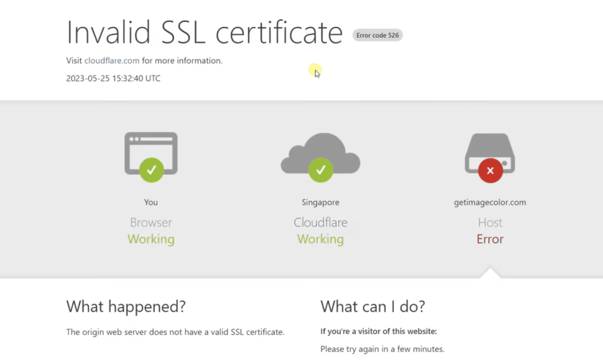Click the Singapore location label
This screenshot has height=364, width=603.
(320, 202)
